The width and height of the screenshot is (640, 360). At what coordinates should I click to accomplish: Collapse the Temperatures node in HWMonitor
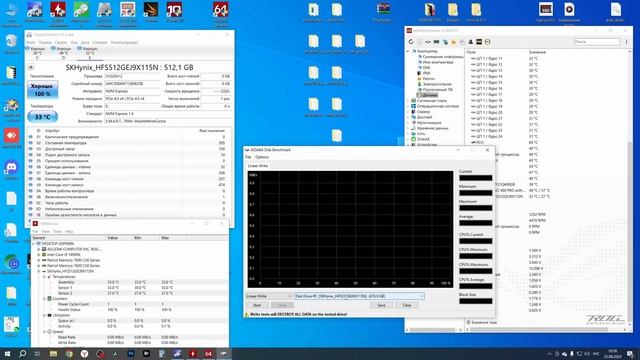tap(44, 277)
